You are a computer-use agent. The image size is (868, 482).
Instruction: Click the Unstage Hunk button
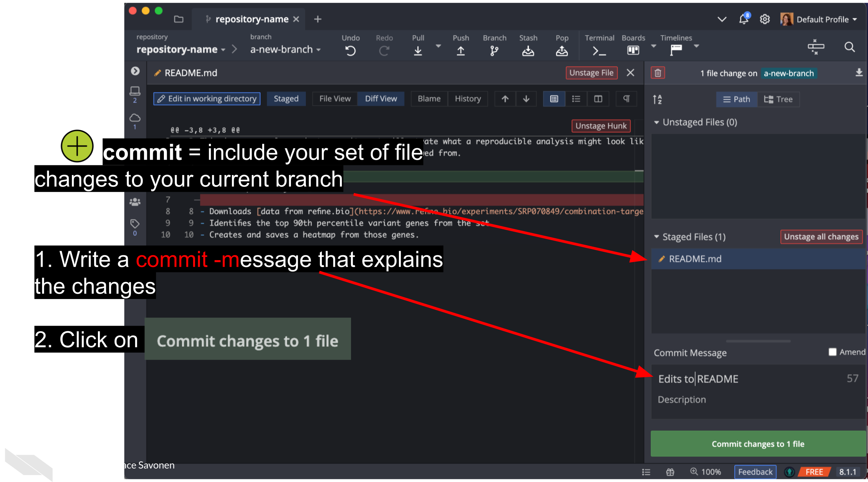click(x=601, y=126)
